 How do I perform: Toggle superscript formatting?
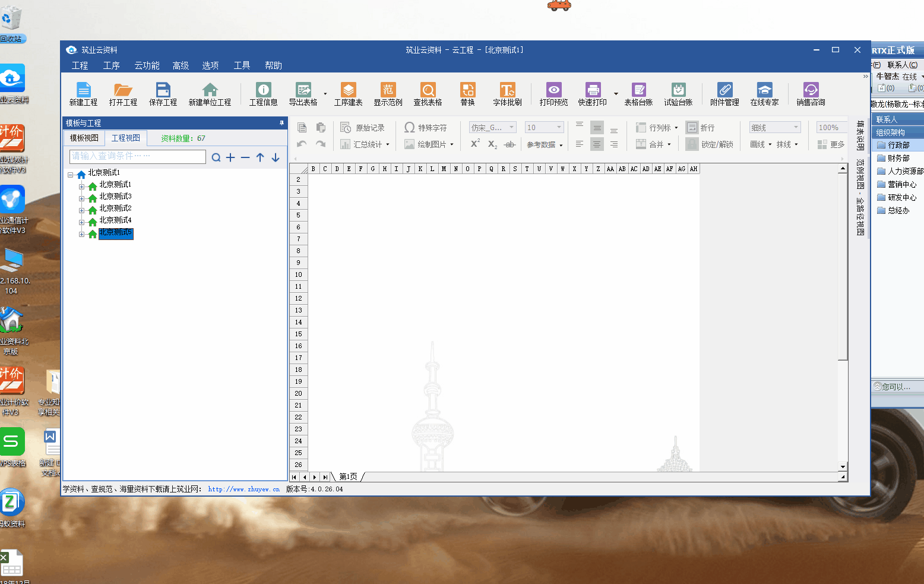tap(475, 144)
